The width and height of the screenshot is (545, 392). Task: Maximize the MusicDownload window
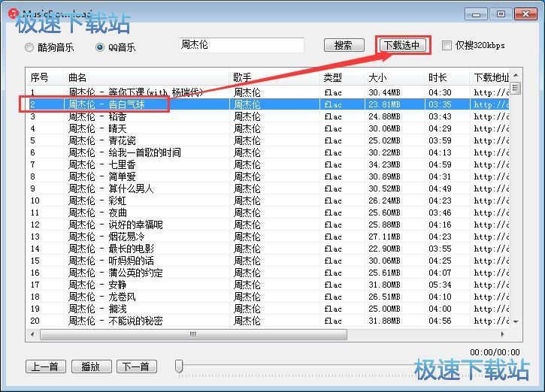click(x=501, y=14)
